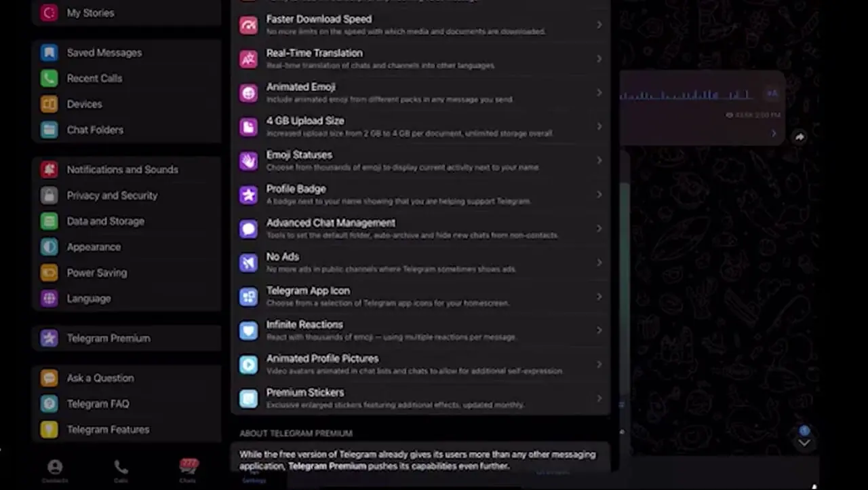Expand the No Ads row chevron
The image size is (868, 490).
(x=599, y=263)
